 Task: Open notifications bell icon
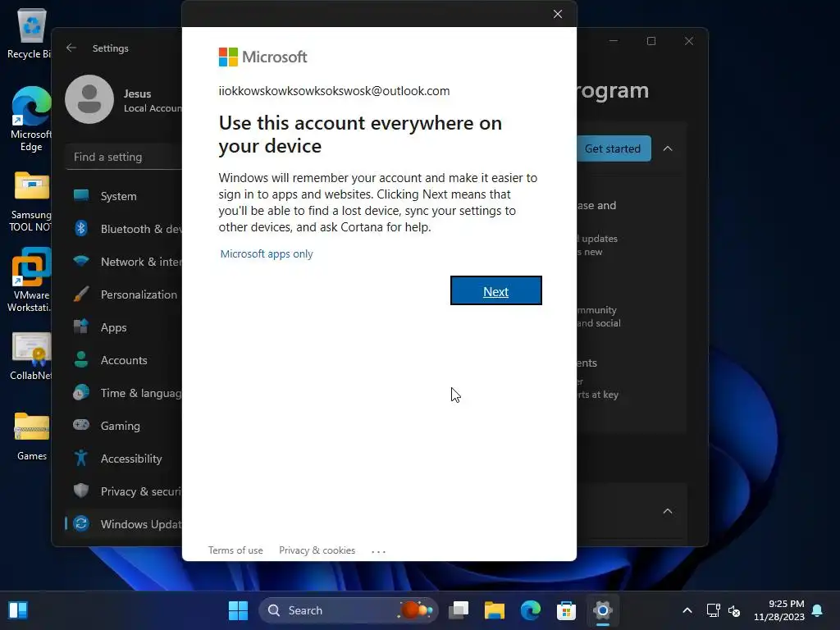coord(818,610)
